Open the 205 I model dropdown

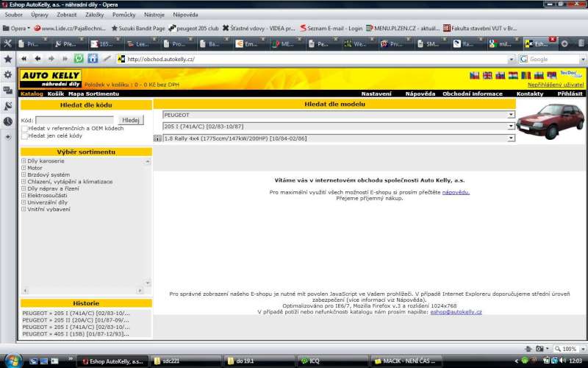[338, 127]
